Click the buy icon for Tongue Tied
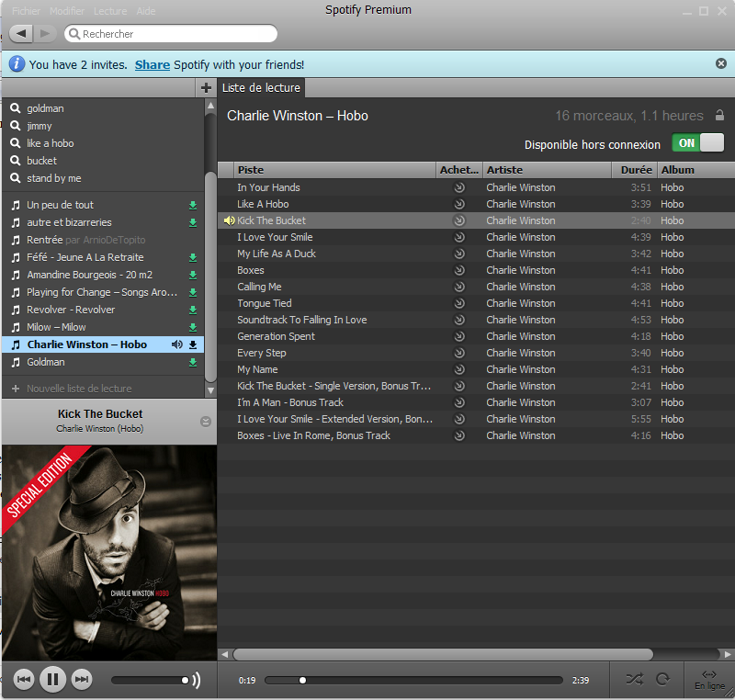735x700 pixels. tap(459, 303)
